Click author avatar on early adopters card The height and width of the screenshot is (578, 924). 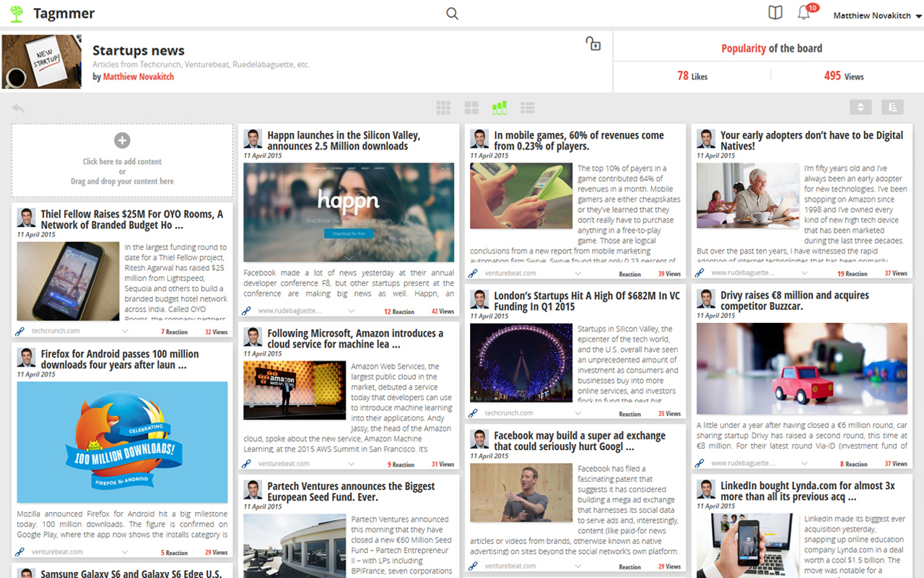coord(706,139)
